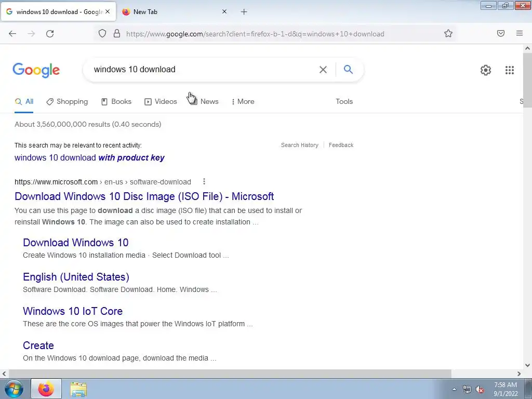Open search Tools options

tap(344, 101)
